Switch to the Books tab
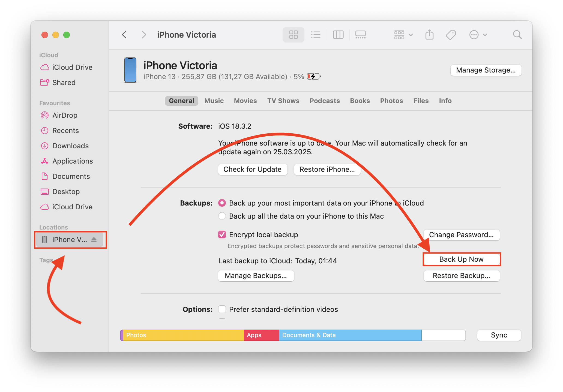Screen dimensions: 563x392 pos(360,101)
